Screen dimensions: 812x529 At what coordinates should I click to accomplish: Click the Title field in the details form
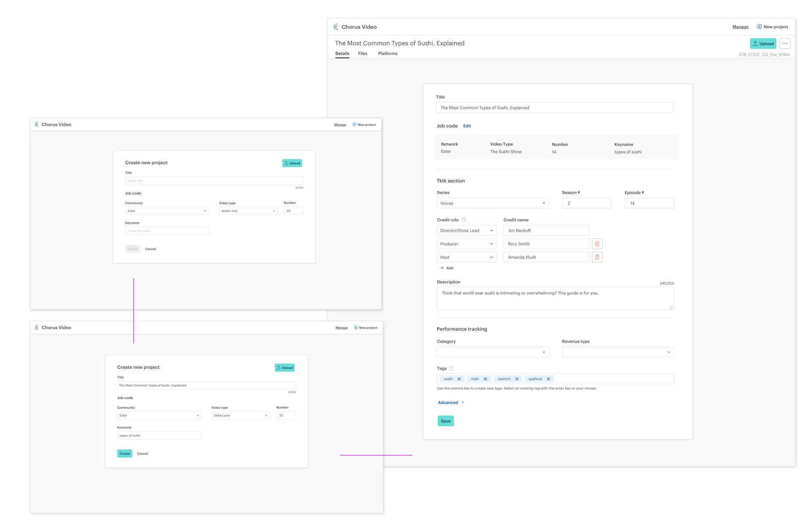(554, 108)
